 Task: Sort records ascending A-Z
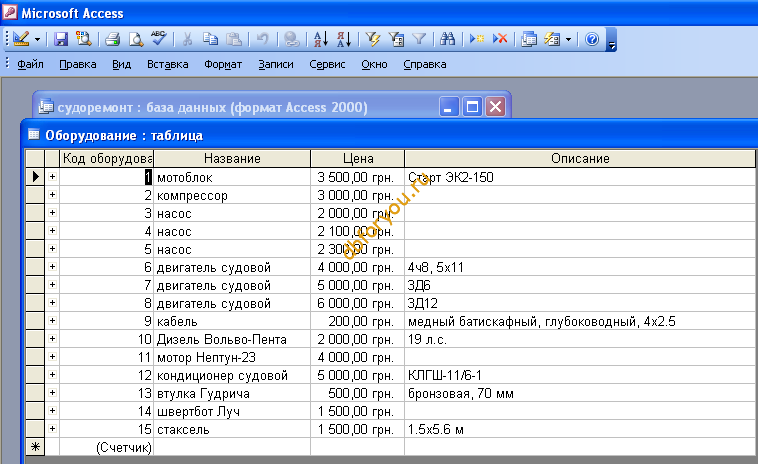(x=321, y=39)
